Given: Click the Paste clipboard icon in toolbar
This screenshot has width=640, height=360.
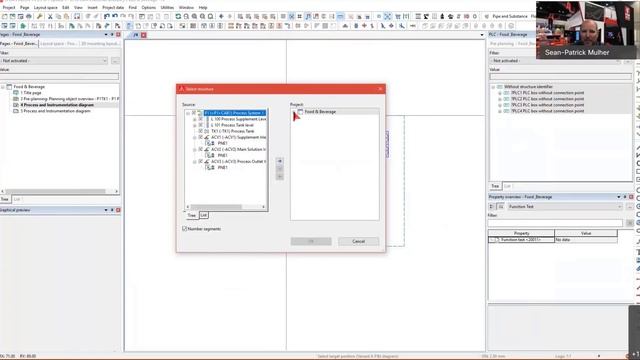Looking at the screenshot, I should [x=66, y=16].
